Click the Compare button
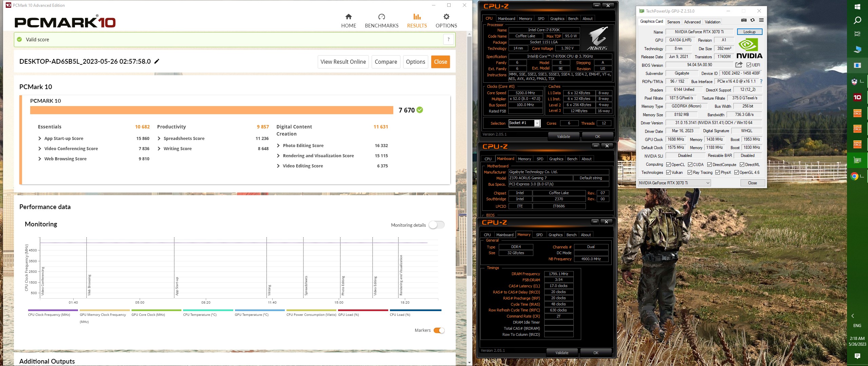This screenshot has height=366, width=868. [386, 62]
